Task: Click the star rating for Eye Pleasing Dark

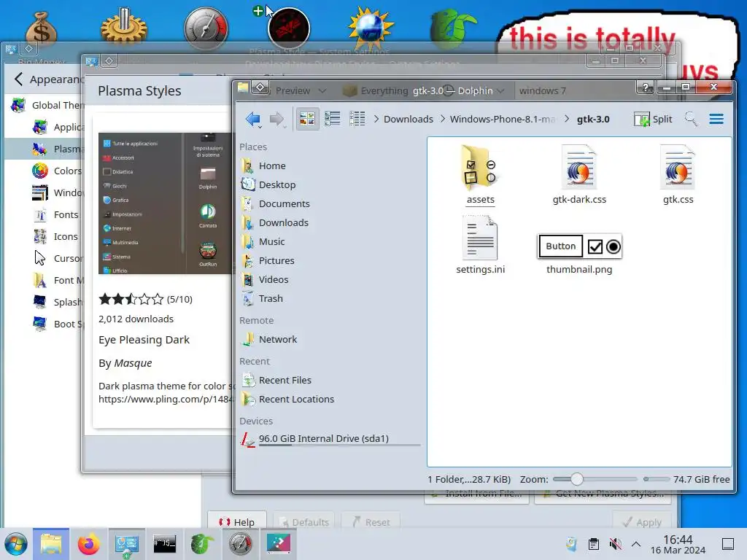Action: coord(131,299)
